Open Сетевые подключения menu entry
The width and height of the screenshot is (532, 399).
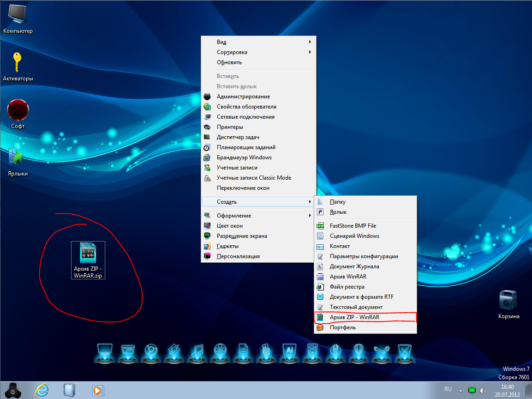(x=258, y=117)
